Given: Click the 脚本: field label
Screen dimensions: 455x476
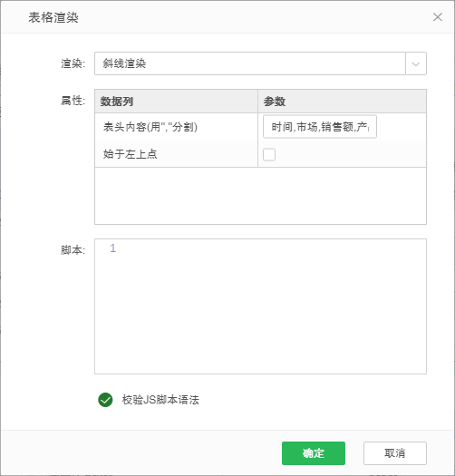Looking at the screenshot, I should [x=73, y=250].
